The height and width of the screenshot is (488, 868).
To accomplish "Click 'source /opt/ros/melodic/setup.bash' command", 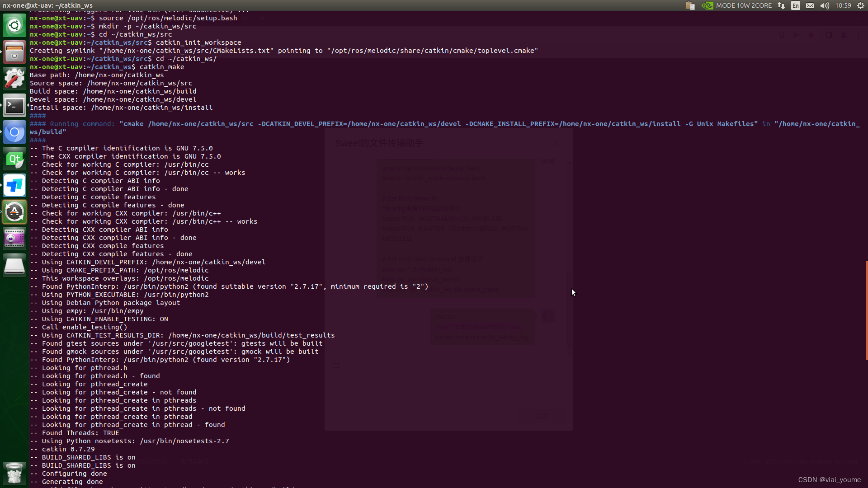I will click(168, 18).
